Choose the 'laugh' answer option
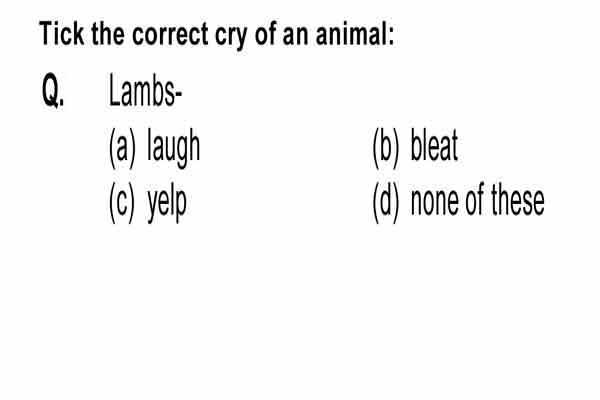 tap(174, 147)
